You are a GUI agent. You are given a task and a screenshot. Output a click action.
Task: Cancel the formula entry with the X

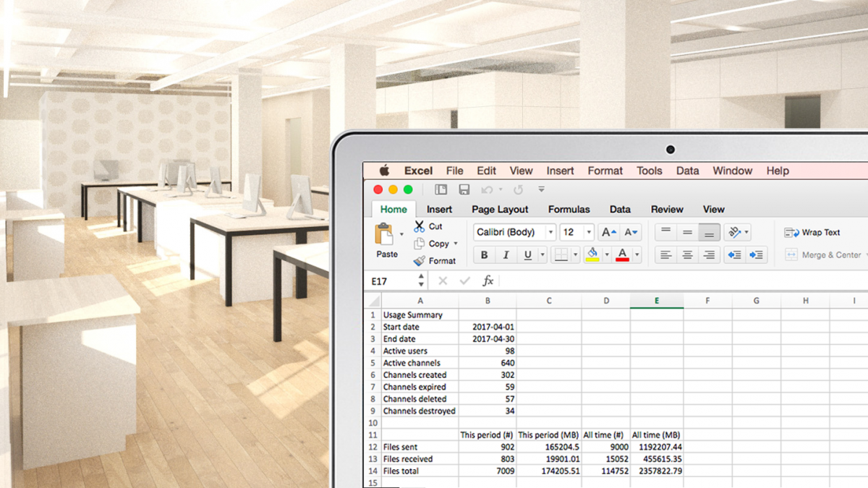443,281
